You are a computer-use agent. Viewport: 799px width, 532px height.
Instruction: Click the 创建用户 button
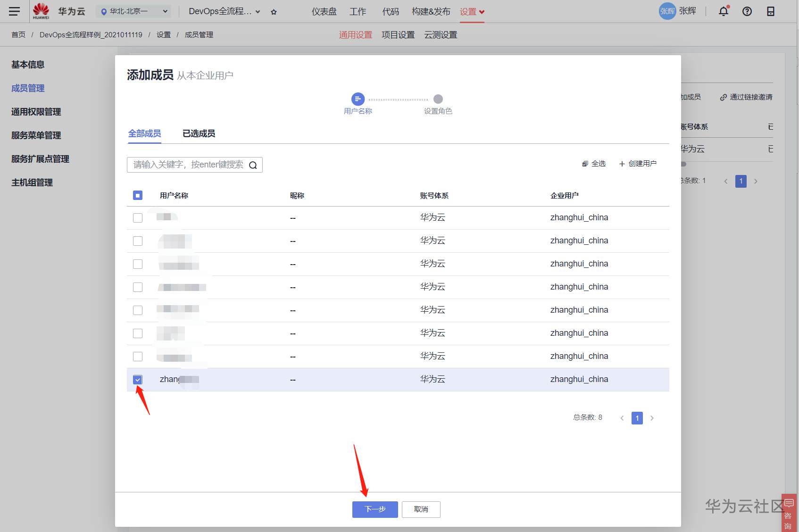(x=638, y=164)
